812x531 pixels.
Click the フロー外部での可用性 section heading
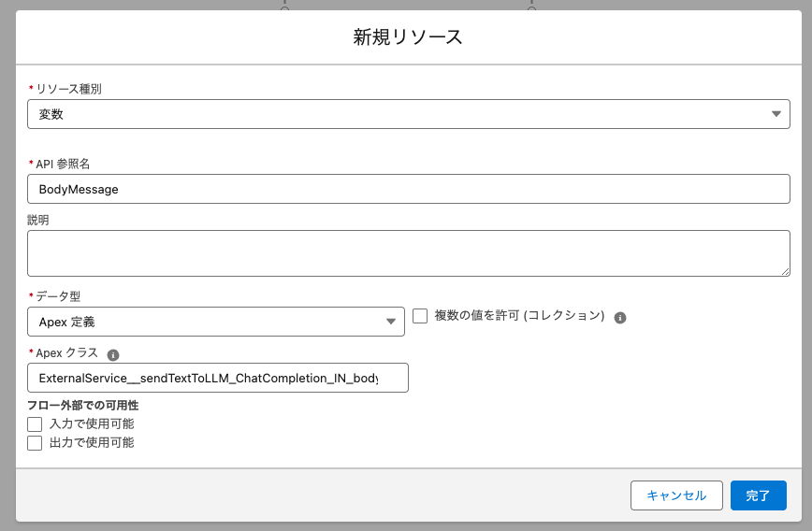click(x=83, y=405)
